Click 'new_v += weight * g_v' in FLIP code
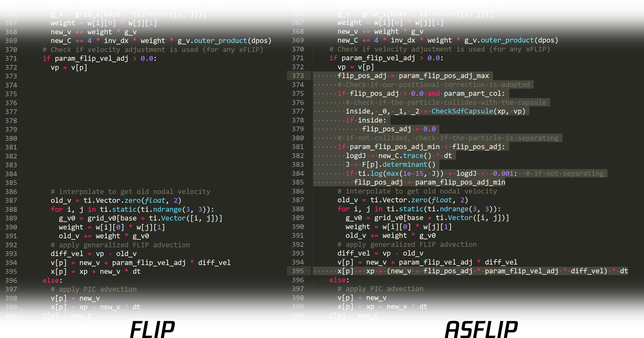This screenshot has width=644, height=338. click(x=94, y=32)
